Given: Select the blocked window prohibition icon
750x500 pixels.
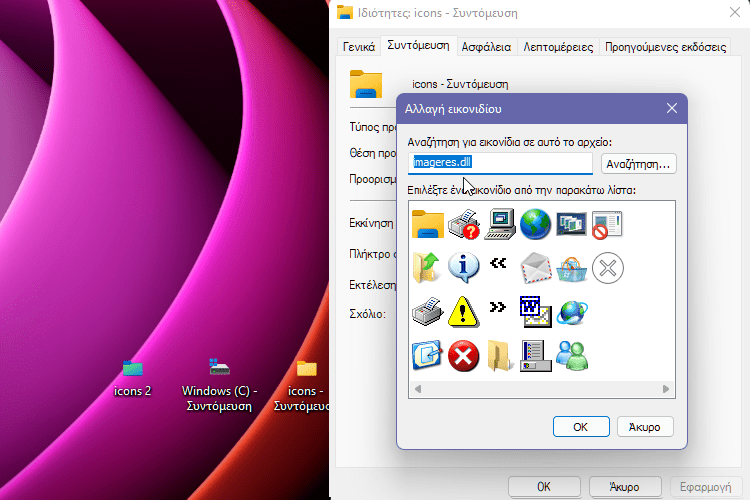Looking at the screenshot, I should (x=607, y=224).
